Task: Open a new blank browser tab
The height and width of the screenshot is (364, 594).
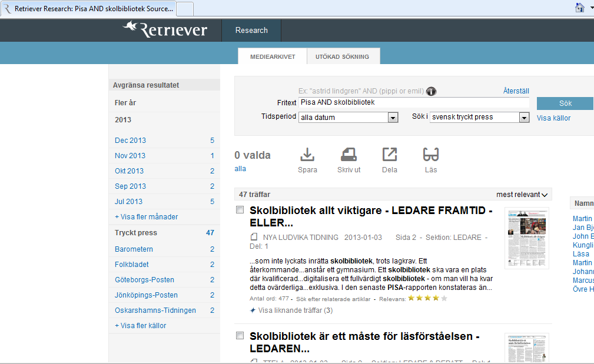Action: click(185, 9)
